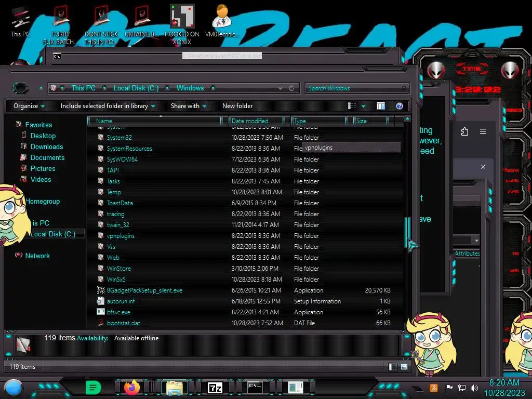Expand the breadcrumb arrow after Local Disk (C:)
This screenshot has height=399, width=532.
coord(167,88)
